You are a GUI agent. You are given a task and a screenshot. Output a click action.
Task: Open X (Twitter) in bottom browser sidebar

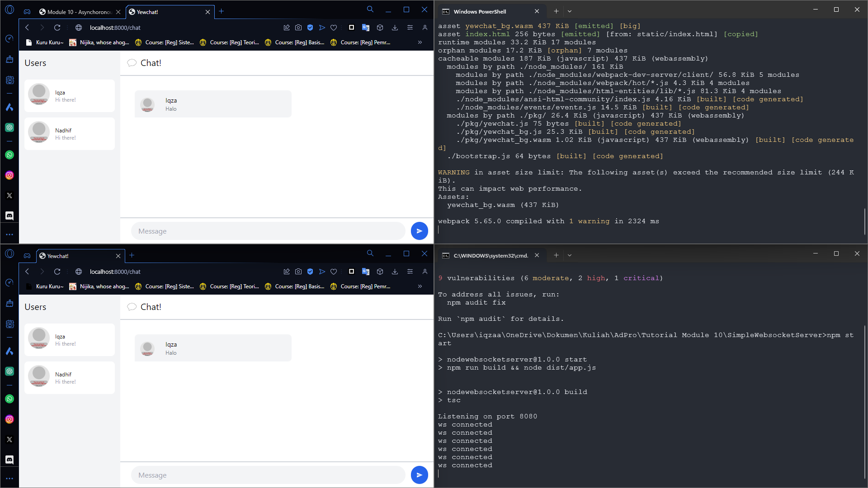(x=9, y=440)
